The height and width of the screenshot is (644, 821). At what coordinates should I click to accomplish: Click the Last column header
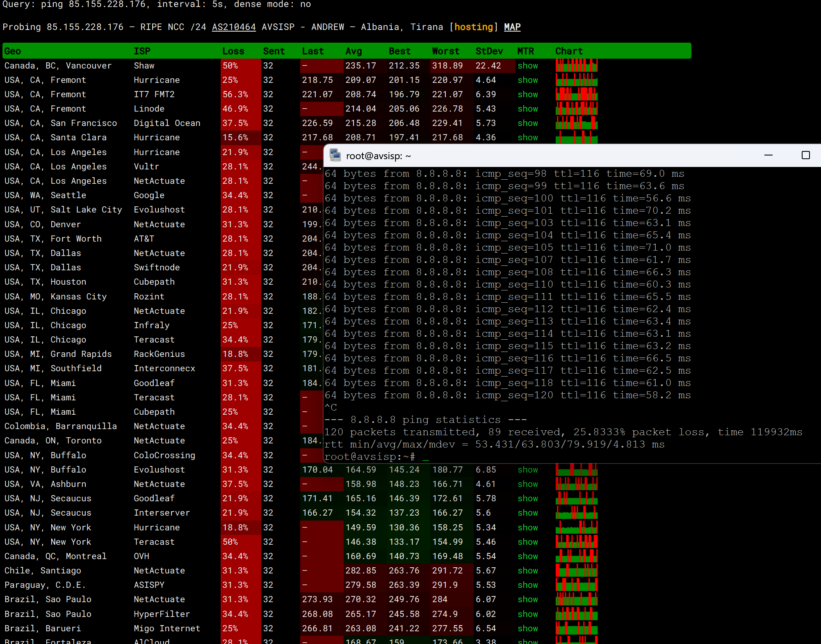(x=313, y=51)
